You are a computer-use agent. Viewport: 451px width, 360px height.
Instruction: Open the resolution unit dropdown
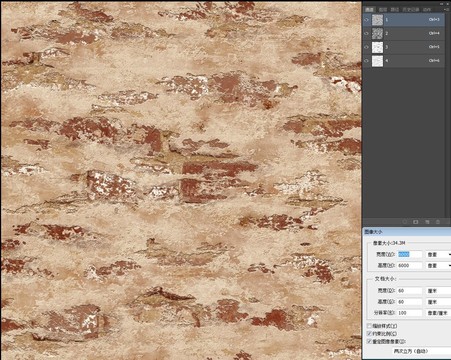[438, 313]
